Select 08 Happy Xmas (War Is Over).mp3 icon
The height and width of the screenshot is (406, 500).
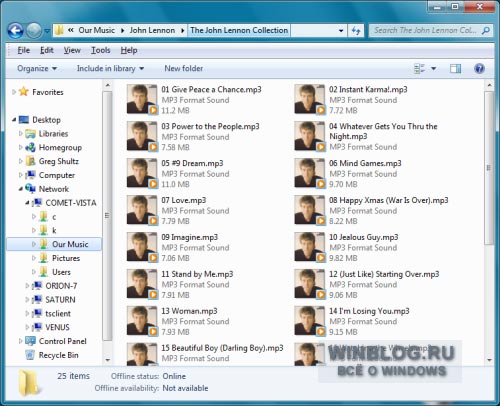(309, 210)
